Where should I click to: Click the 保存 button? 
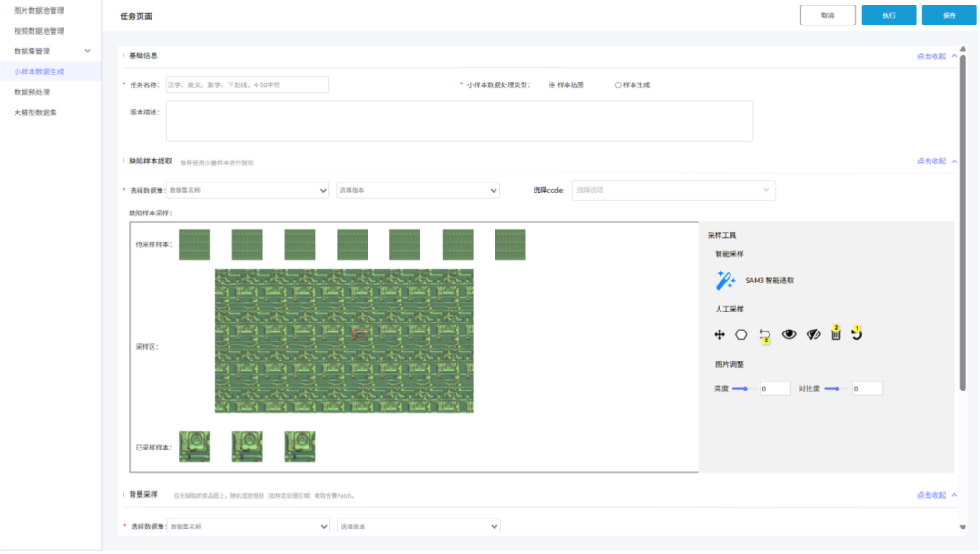(x=949, y=15)
